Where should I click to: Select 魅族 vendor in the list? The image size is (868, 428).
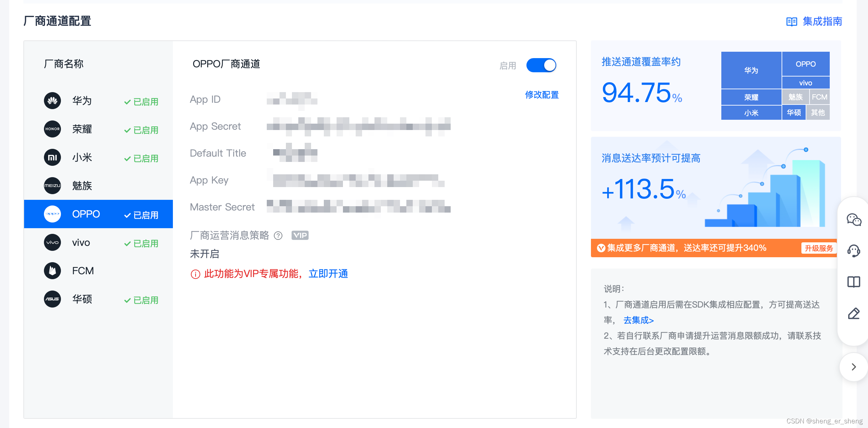[98, 186]
